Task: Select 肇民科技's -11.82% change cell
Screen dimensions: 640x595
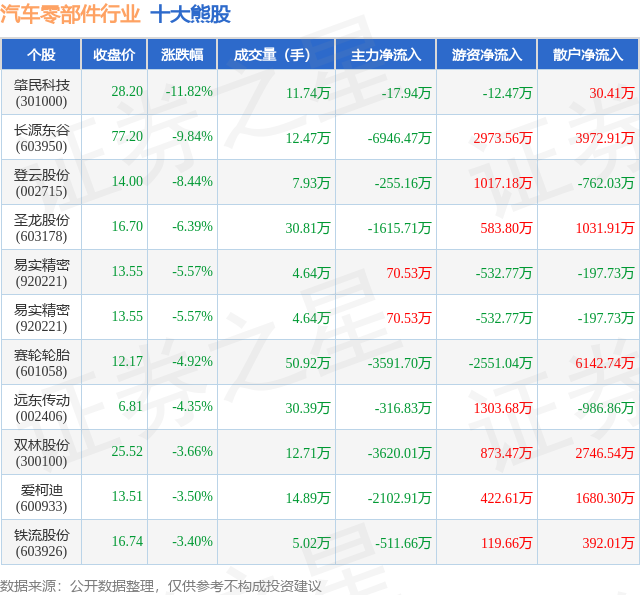Action: [189, 91]
